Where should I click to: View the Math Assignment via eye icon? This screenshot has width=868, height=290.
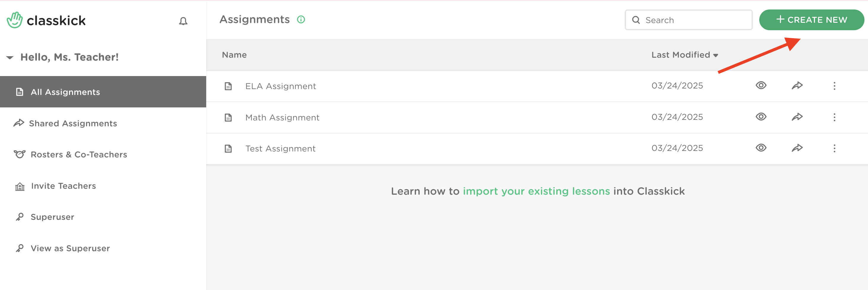pyautogui.click(x=761, y=117)
